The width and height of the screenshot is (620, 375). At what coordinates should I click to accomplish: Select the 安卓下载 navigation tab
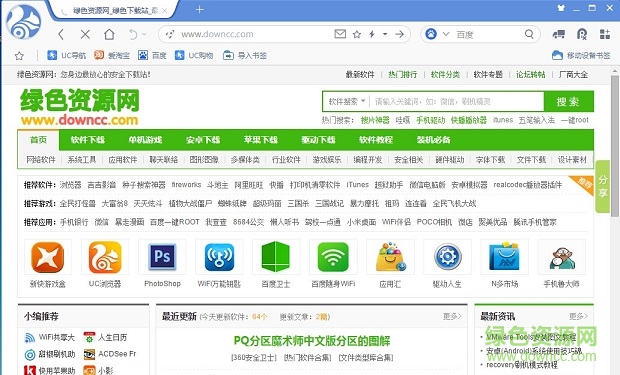(x=203, y=140)
